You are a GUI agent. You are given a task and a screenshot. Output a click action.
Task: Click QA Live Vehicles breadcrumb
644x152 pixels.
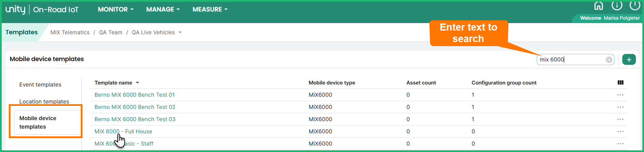(153, 32)
